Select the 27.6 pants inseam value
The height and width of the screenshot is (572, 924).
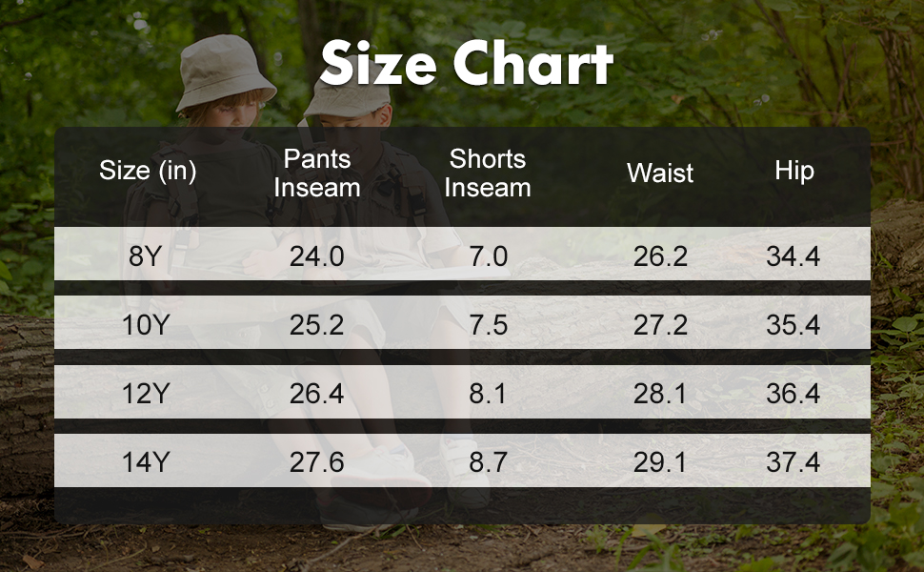pos(317,462)
